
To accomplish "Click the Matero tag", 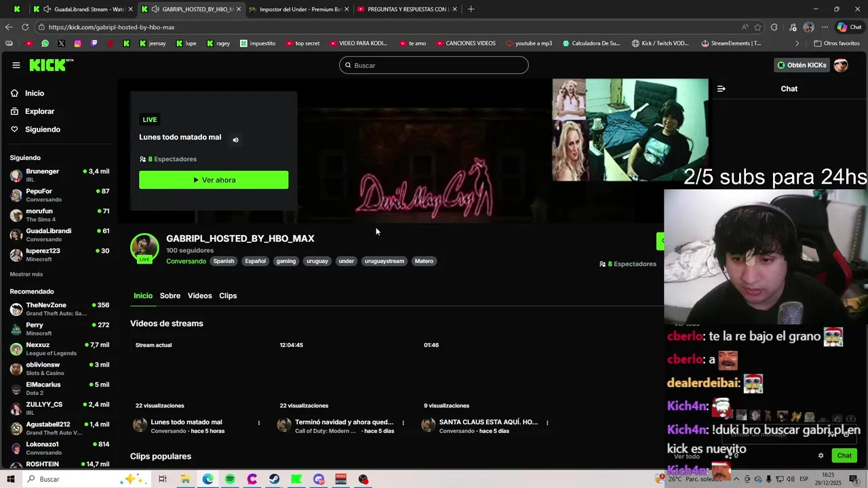I will [424, 261].
